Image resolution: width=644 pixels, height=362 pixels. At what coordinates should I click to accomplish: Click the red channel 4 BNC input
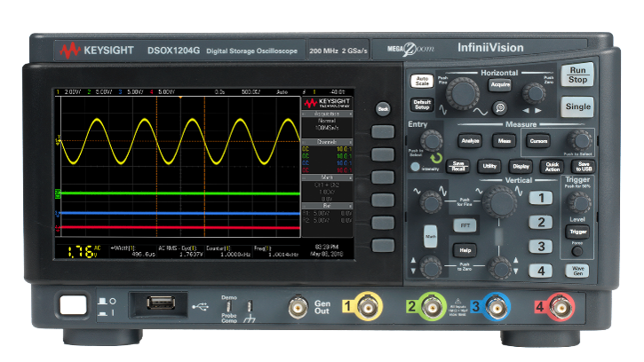[x=560, y=307]
